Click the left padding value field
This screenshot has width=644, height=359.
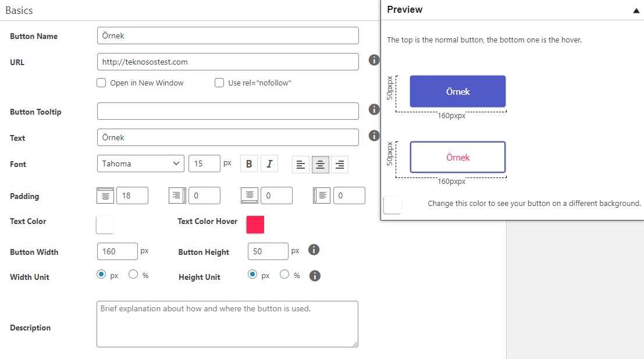pos(349,196)
